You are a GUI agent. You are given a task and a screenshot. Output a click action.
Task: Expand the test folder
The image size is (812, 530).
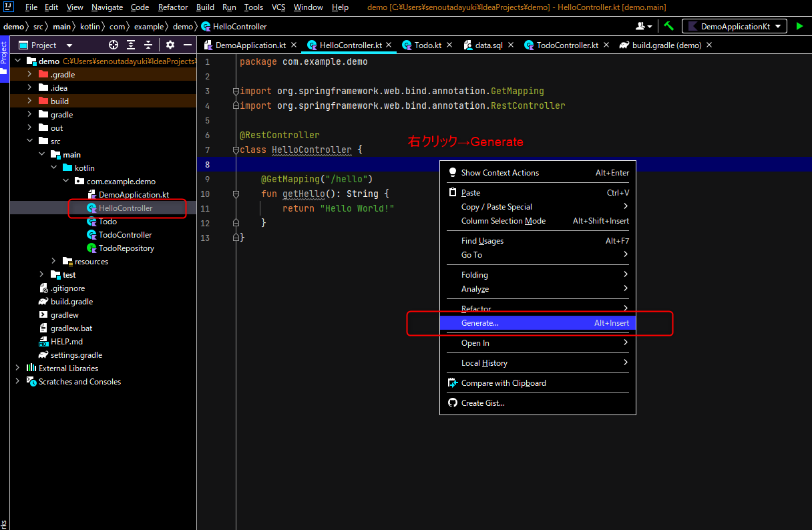tap(41, 275)
